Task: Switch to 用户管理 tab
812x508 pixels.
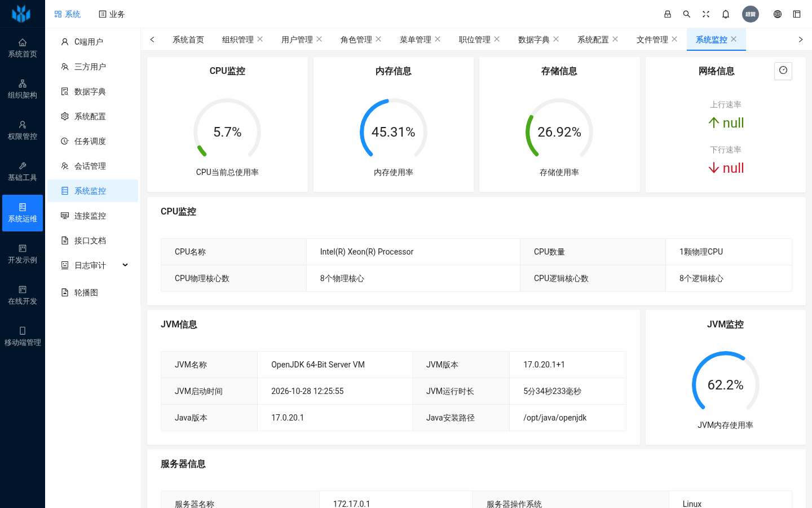Action: (x=297, y=40)
